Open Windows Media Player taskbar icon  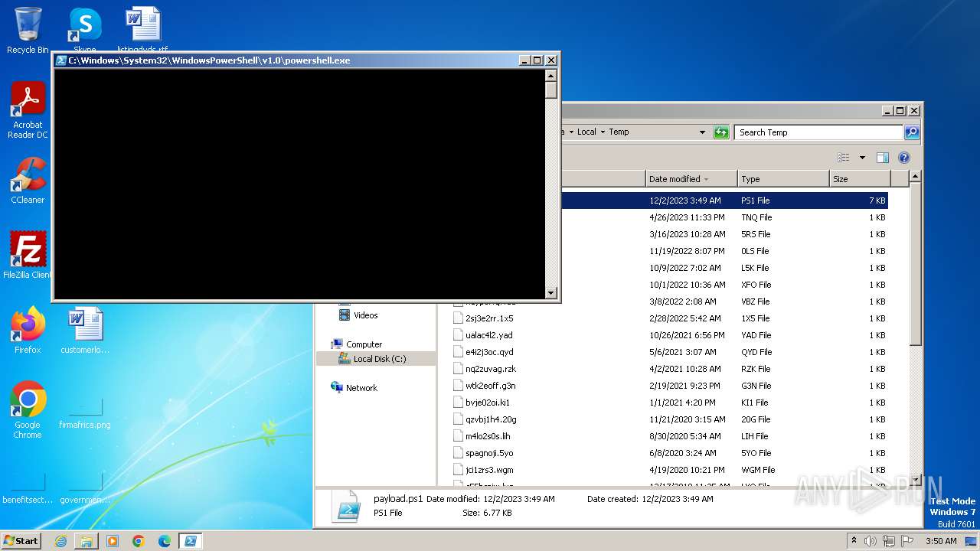click(113, 541)
